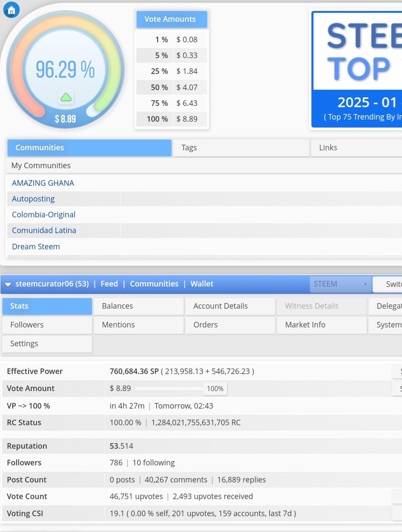
Task: Open the Balances tab
Action: click(138, 306)
